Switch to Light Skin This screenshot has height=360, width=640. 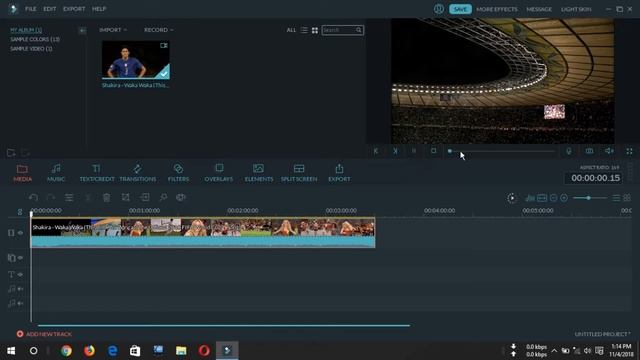tap(576, 9)
